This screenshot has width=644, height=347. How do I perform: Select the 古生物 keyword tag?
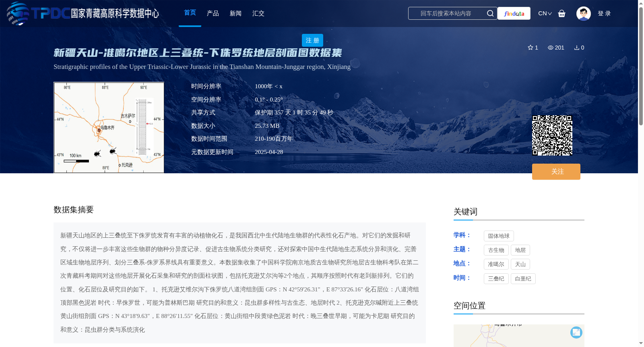tap(496, 250)
